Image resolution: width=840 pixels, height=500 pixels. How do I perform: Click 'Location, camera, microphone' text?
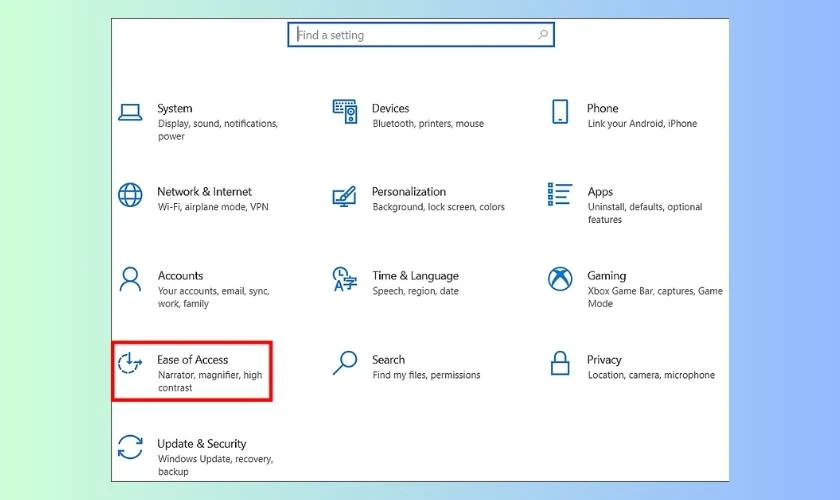coord(651,375)
